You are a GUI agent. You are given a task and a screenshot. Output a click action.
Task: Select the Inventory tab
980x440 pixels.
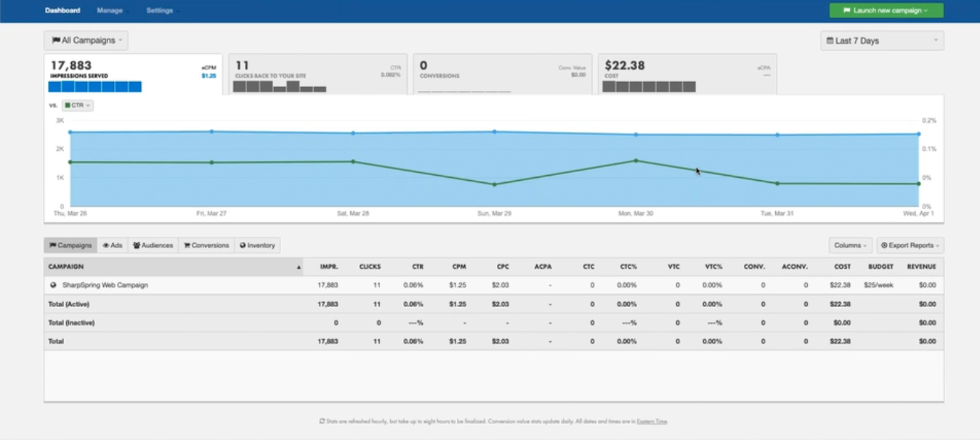coord(257,245)
